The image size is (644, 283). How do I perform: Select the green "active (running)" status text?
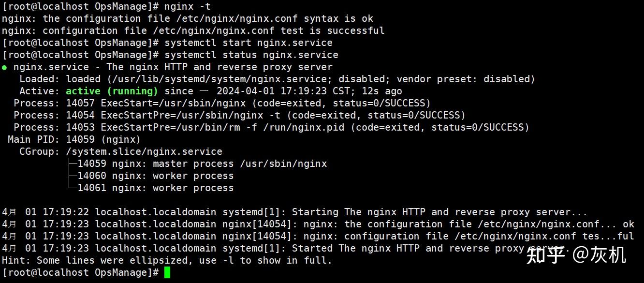[x=112, y=91]
